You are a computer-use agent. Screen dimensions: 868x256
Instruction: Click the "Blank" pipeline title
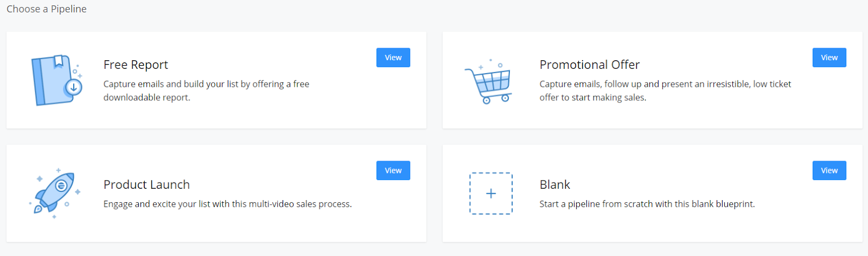(x=554, y=184)
